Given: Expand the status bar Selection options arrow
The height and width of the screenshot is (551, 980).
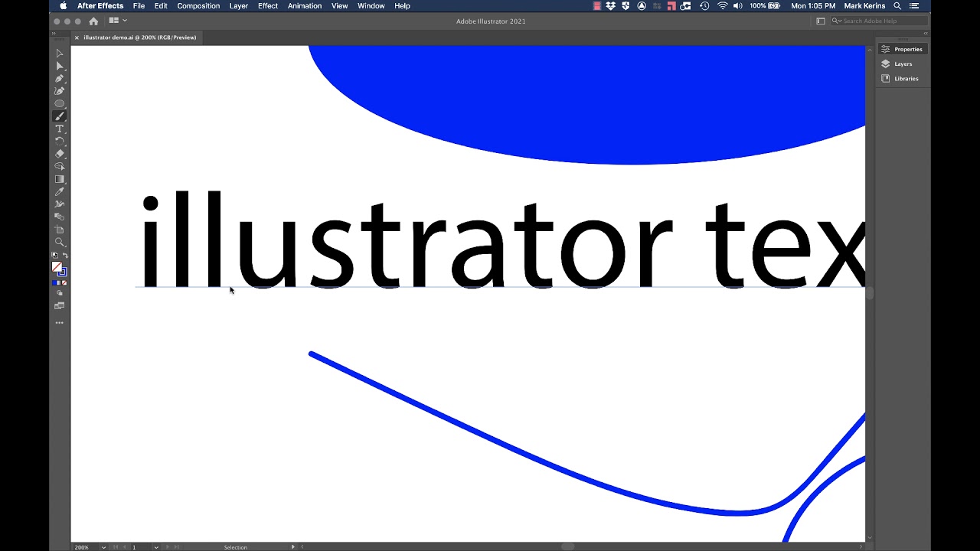Looking at the screenshot, I should tap(292, 547).
